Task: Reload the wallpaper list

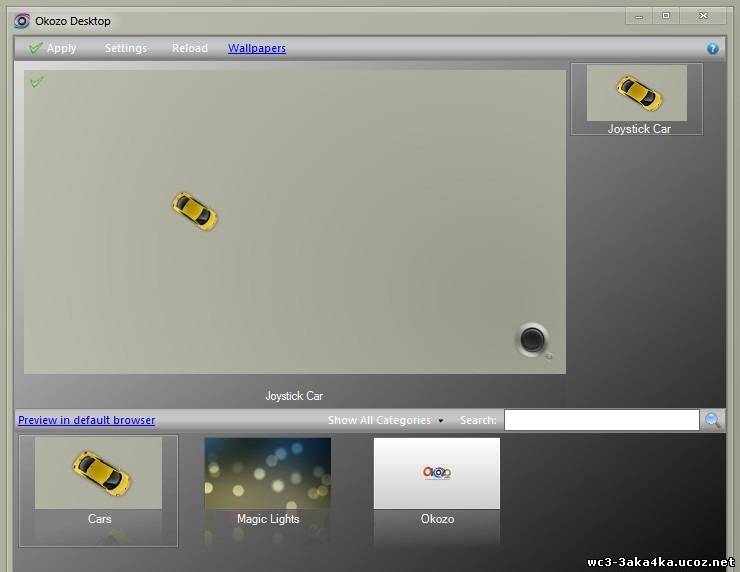Action: click(190, 48)
